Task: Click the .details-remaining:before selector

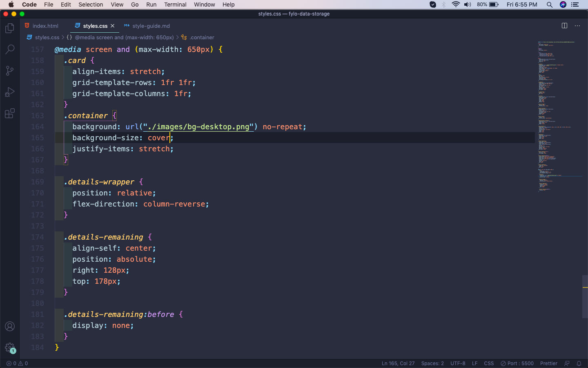Action: (119, 314)
